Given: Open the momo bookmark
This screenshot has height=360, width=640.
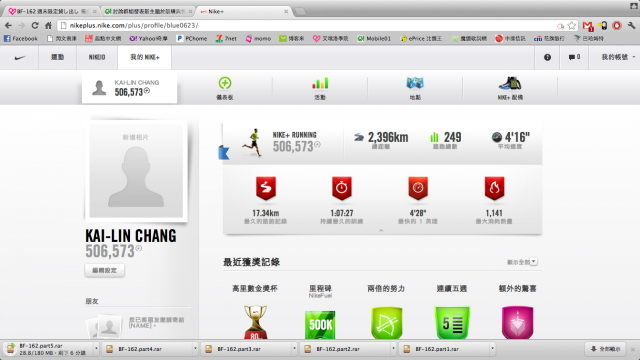Looking at the screenshot, I should click(258, 38).
